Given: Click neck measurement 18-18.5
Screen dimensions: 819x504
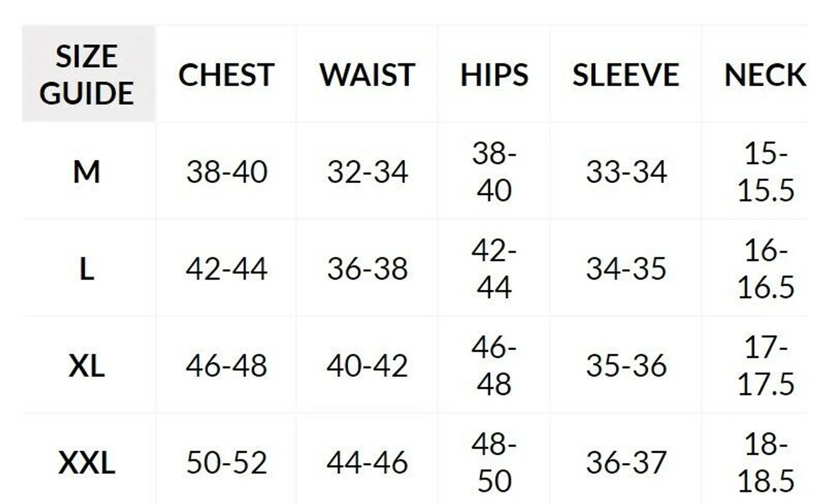Looking at the screenshot, I should (x=766, y=463).
